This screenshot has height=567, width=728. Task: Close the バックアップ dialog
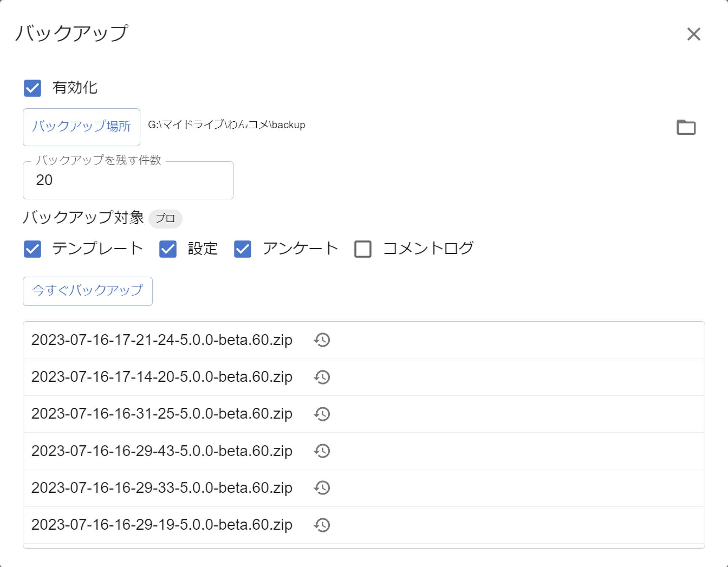pyautogui.click(x=694, y=34)
